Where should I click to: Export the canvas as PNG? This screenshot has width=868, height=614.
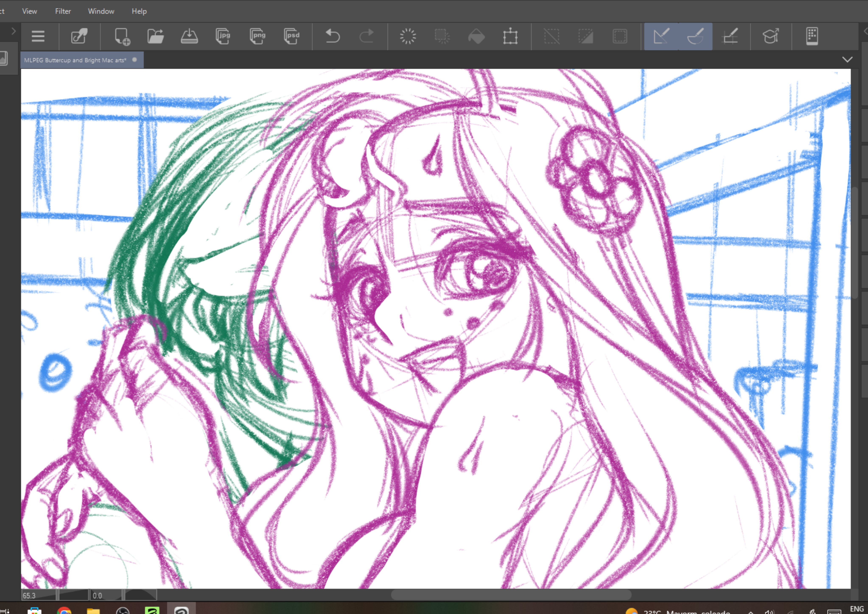(x=257, y=36)
